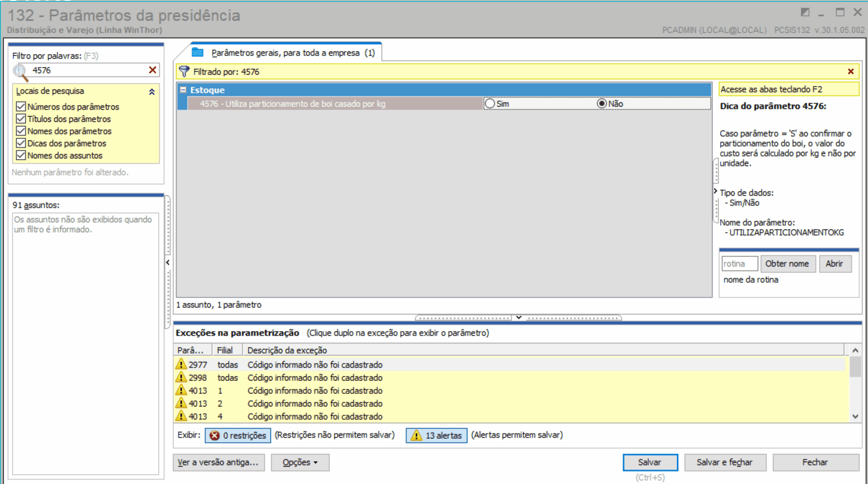Select exception row 2977 description text

click(x=315, y=365)
